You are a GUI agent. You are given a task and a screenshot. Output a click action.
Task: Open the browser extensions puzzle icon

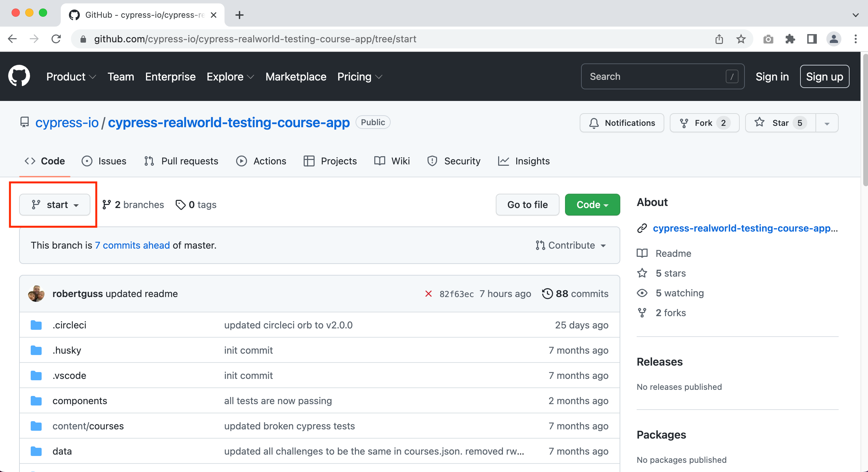790,39
